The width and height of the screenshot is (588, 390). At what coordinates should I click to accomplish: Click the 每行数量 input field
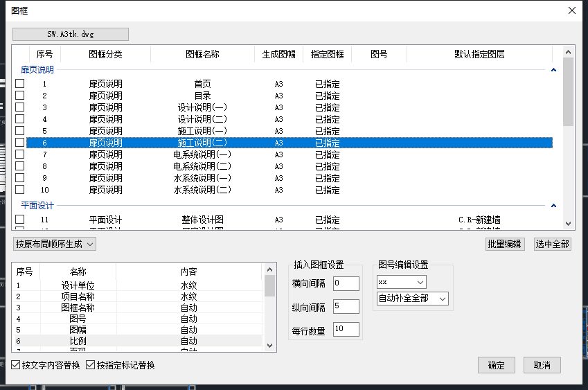346,329
